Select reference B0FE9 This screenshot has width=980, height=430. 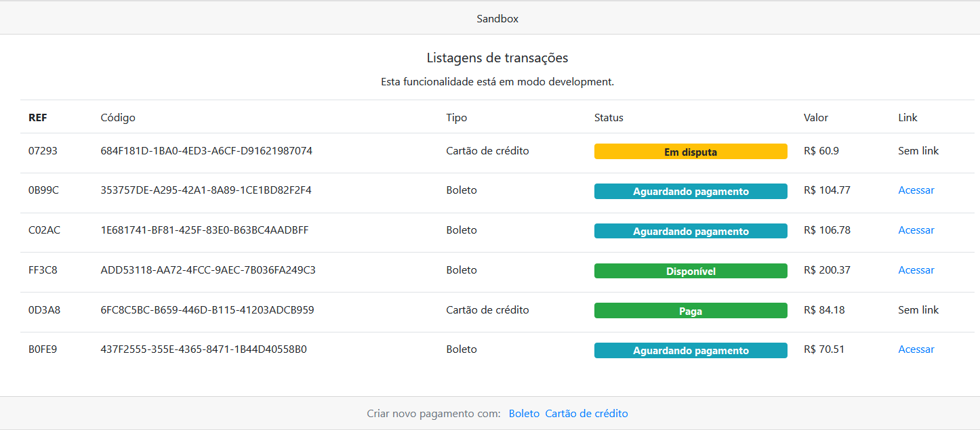43,349
